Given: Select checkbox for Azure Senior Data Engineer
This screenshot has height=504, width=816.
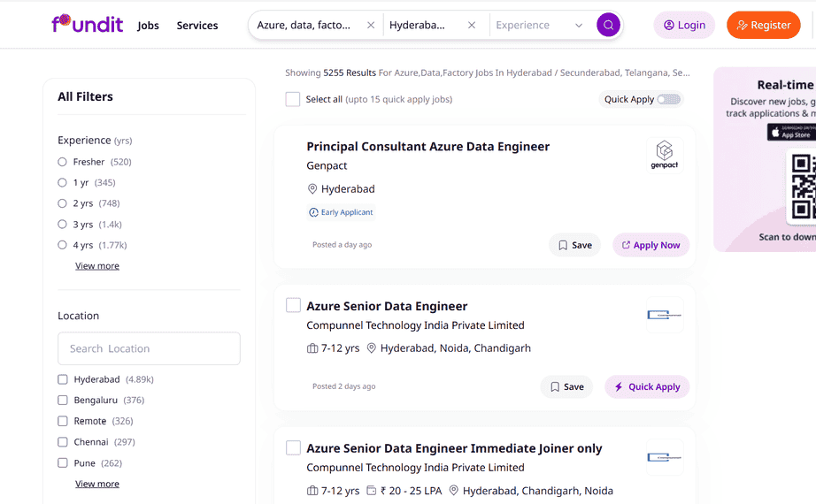Looking at the screenshot, I should pyautogui.click(x=294, y=305).
